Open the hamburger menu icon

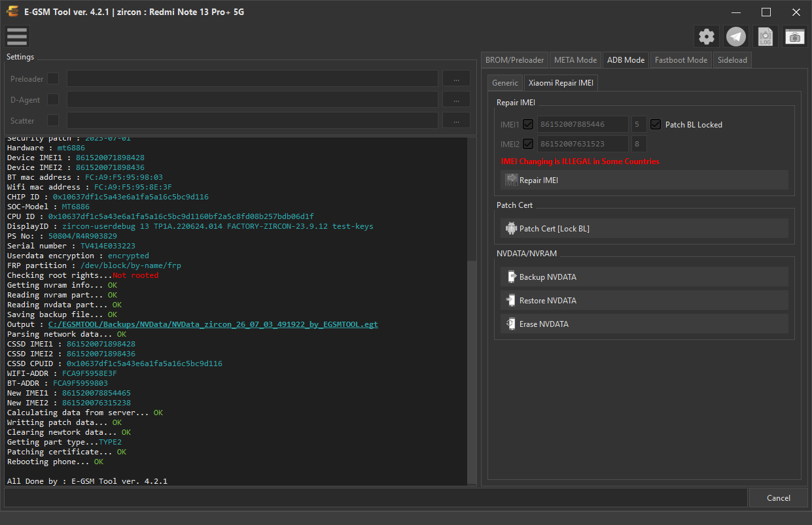(17, 37)
